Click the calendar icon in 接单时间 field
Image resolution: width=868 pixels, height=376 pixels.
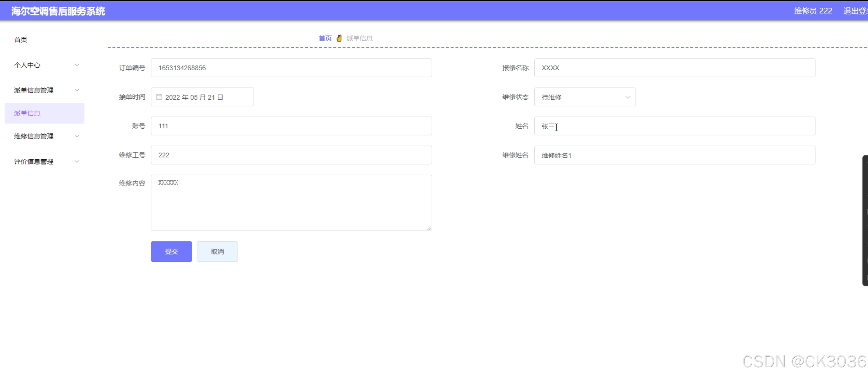[x=159, y=97]
